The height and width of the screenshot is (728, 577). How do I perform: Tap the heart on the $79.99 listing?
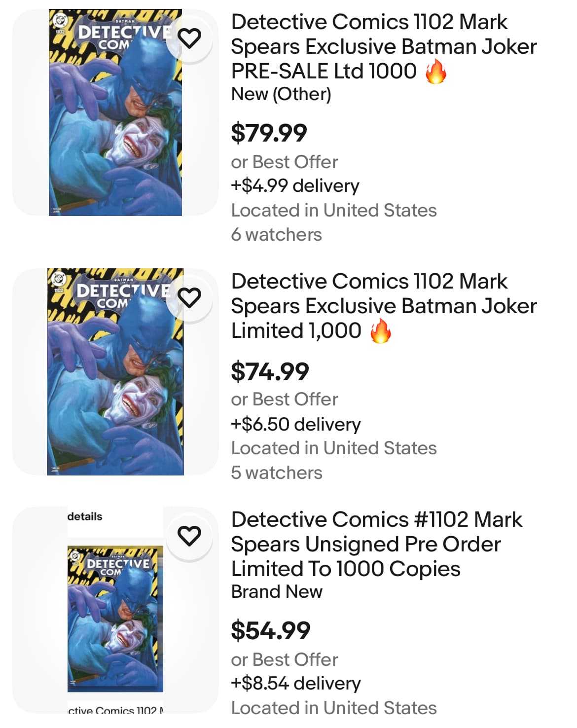click(x=189, y=38)
